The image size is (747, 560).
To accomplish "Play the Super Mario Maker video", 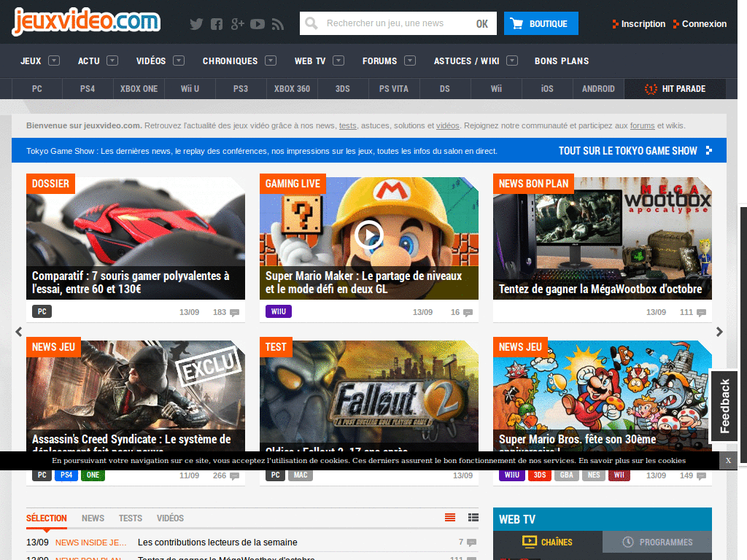I will pyautogui.click(x=368, y=234).
